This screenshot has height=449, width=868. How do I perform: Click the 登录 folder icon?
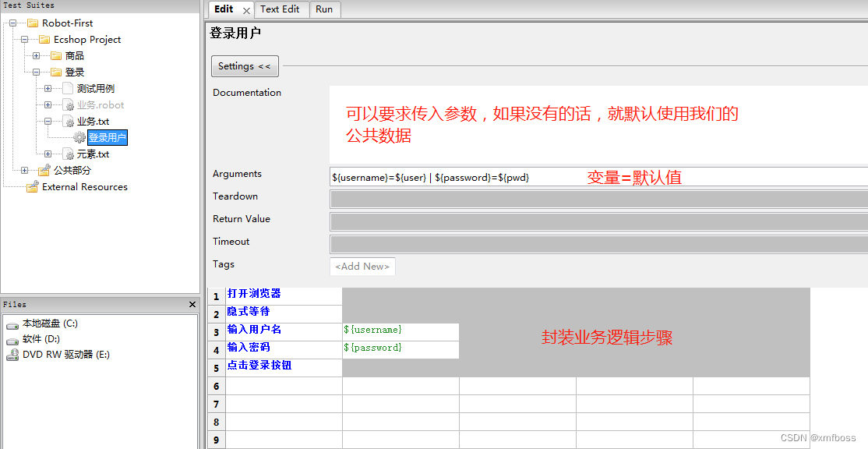(56, 72)
